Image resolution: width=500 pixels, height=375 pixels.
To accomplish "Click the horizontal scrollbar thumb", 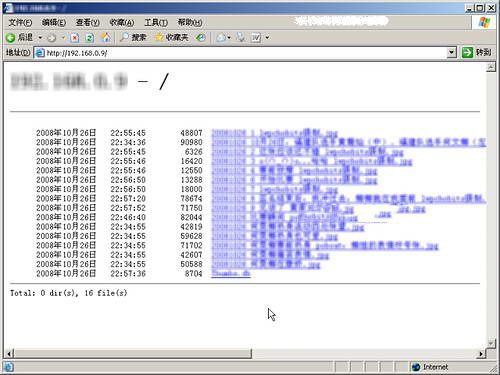I will (x=133, y=353).
